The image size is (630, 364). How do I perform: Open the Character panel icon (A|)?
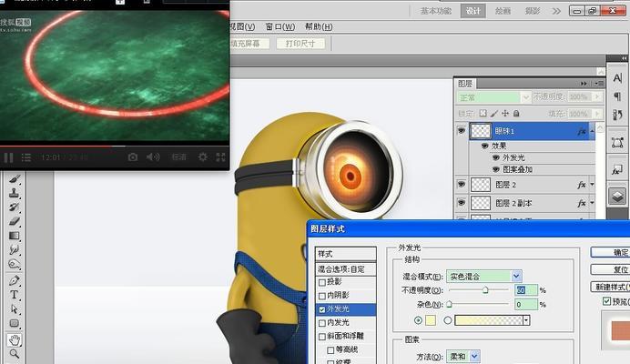617,78
